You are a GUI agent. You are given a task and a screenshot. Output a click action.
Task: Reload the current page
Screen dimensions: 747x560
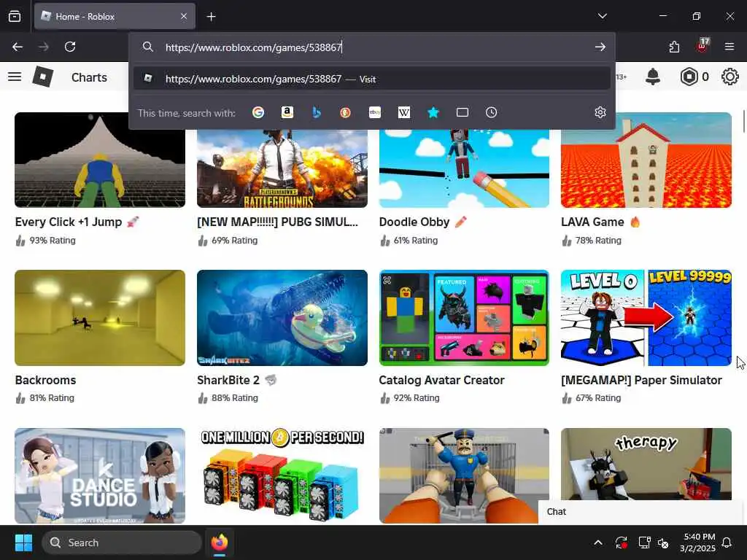click(70, 47)
